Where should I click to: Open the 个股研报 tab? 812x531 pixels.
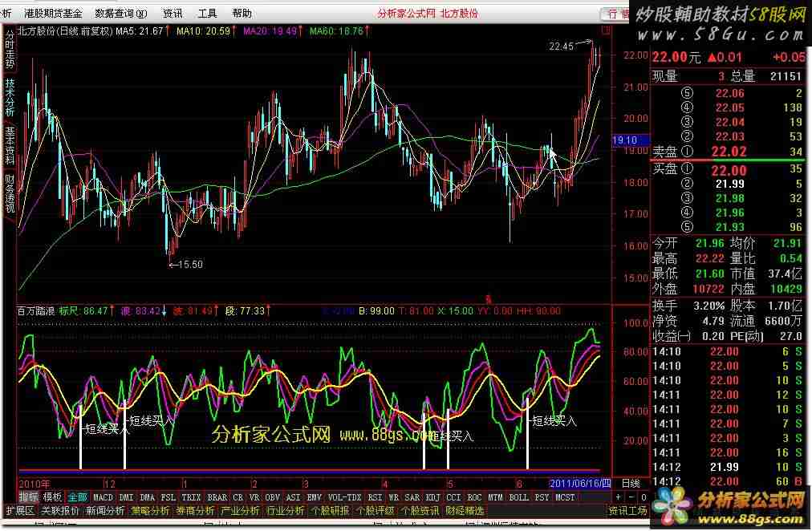[331, 511]
